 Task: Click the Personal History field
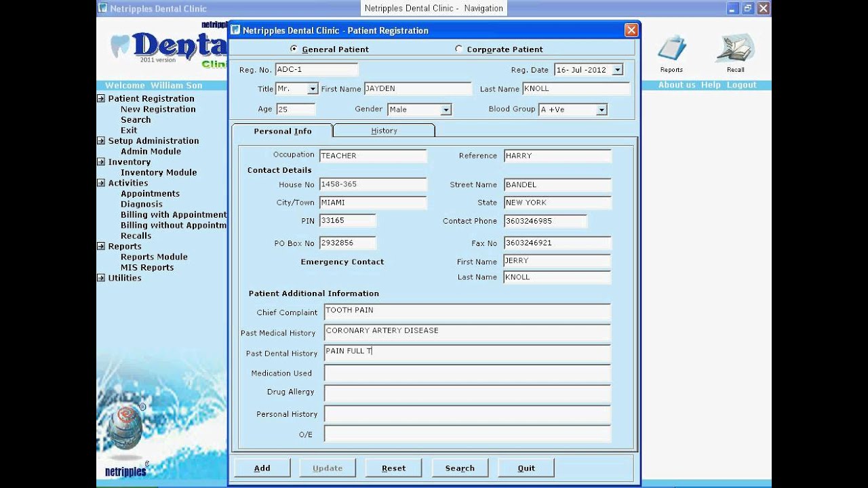(x=467, y=413)
